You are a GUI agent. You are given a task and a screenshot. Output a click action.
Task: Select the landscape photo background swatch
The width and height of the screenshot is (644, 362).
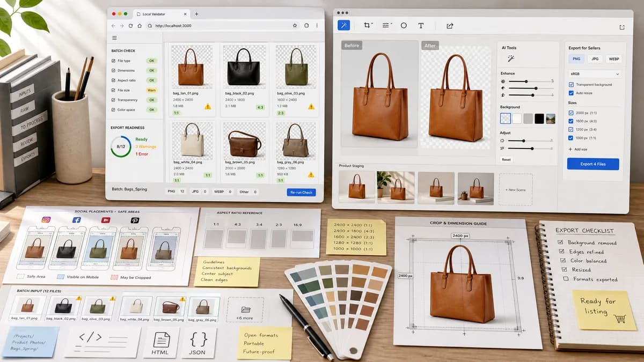click(551, 119)
